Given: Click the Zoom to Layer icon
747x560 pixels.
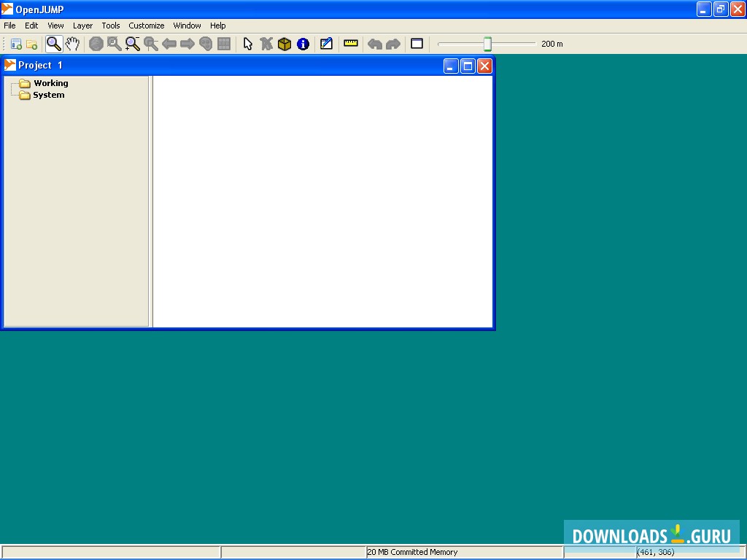Looking at the screenshot, I should [151, 44].
